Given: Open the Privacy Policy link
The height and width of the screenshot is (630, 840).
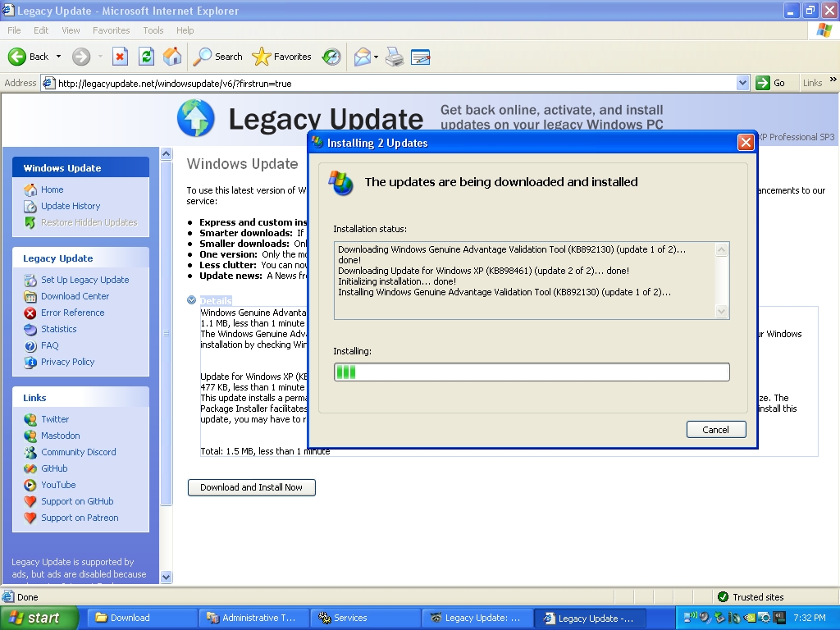Looking at the screenshot, I should (67, 362).
